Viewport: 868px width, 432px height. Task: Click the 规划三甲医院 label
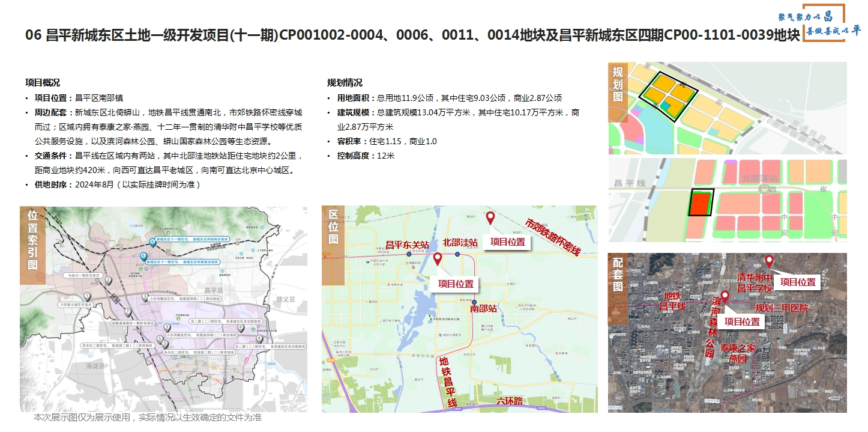[x=782, y=308]
